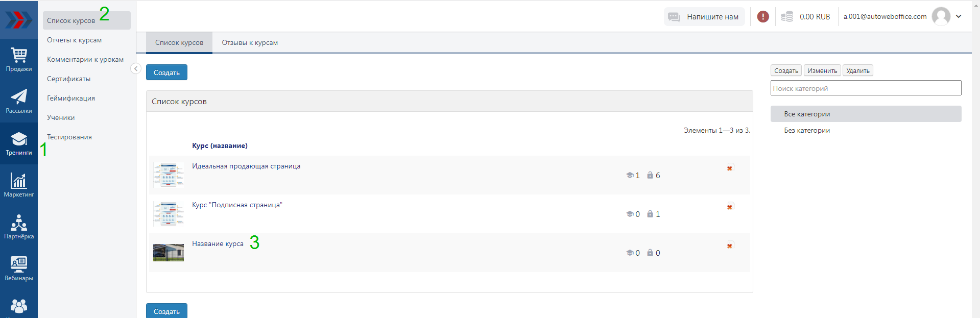Open the Партнёрка network section
Image resolution: width=980 pixels, height=318 pixels.
click(19, 227)
